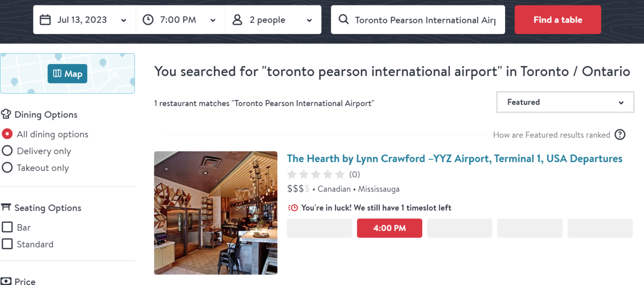Click the star rating of The Hearth
The height and width of the screenshot is (285, 644).
316,174
